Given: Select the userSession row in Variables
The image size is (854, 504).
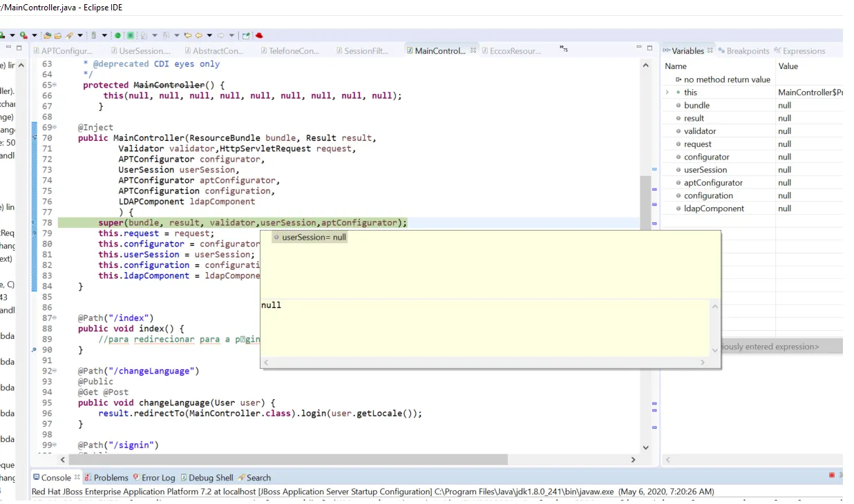Looking at the screenshot, I should pyautogui.click(x=752, y=170).
